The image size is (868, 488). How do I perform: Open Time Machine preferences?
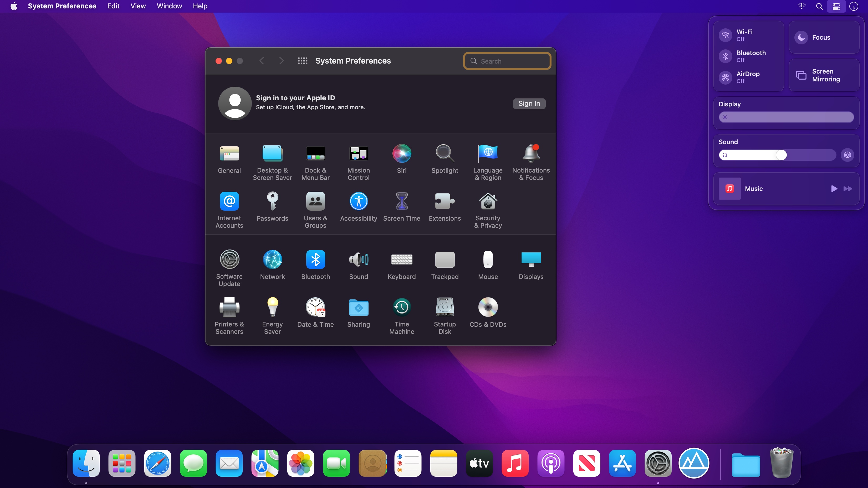pyautogui.click(x=402, y=316)
